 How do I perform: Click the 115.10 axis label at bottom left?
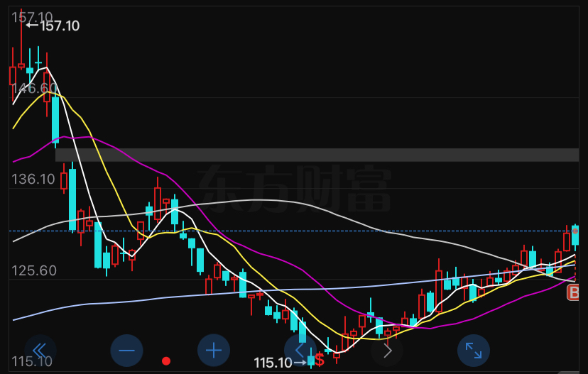tap(32, 362)
